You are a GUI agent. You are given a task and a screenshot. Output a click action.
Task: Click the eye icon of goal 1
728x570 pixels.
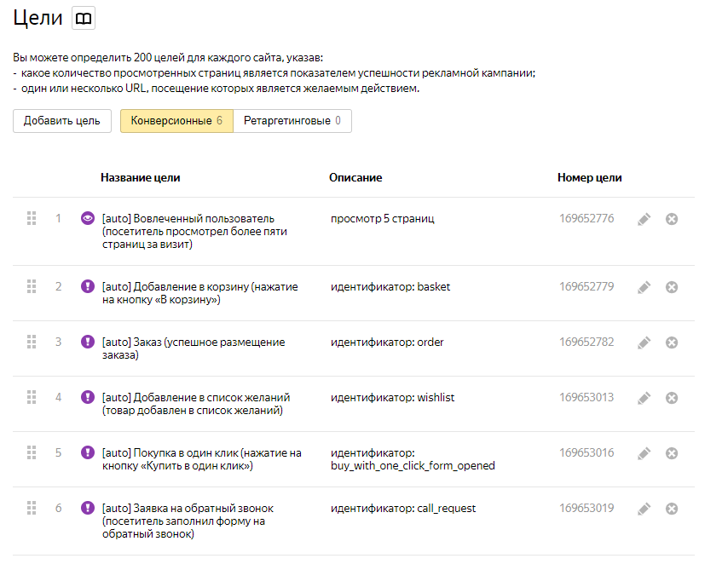click(x=87, y=218)
